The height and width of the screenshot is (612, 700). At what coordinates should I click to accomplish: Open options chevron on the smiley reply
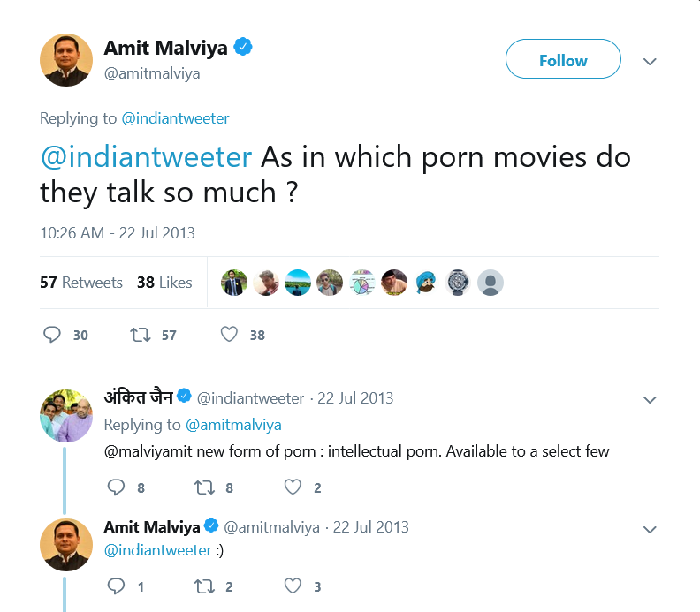650,530
